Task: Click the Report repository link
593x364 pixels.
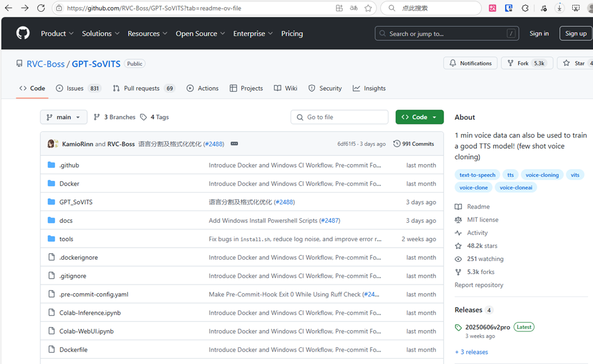Action: [479, 285]
